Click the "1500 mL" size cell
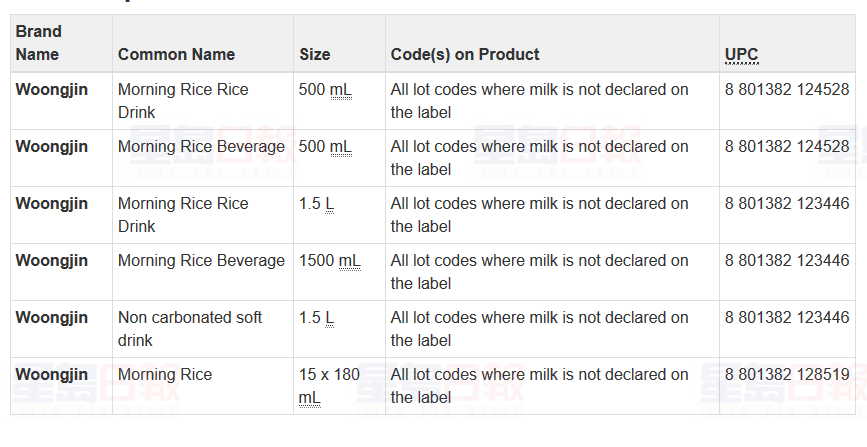The image size is (867, 447). 329,260
